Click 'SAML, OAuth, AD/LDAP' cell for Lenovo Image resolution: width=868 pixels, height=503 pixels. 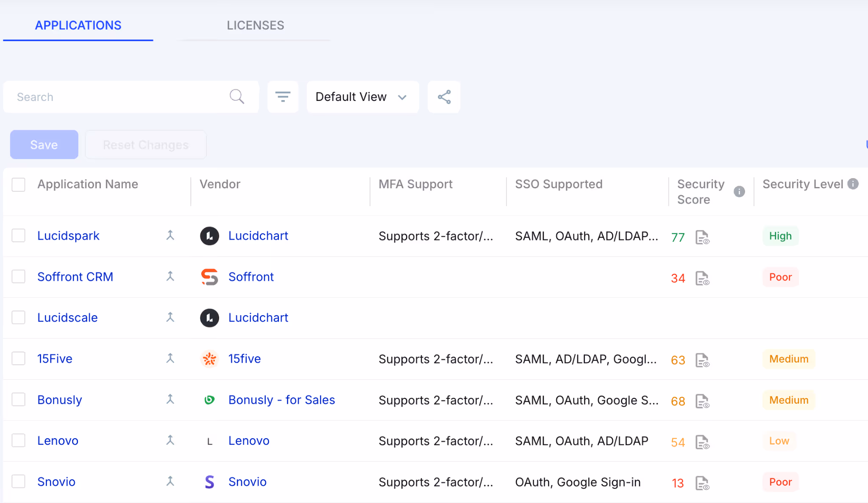click(581, 441)
